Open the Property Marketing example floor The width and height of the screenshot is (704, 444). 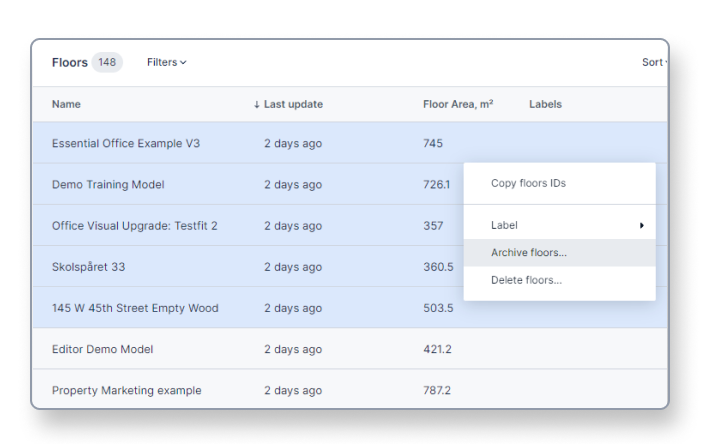126,390
